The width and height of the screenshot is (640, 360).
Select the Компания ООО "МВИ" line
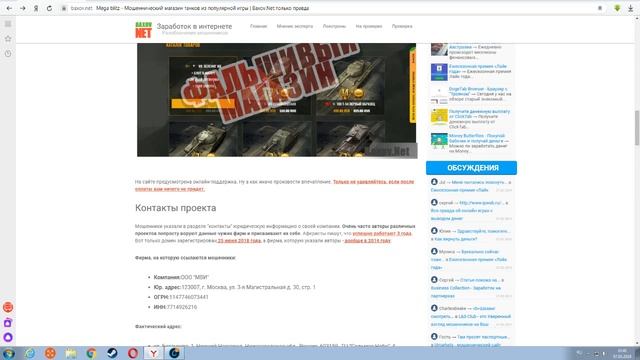point(181,277)
